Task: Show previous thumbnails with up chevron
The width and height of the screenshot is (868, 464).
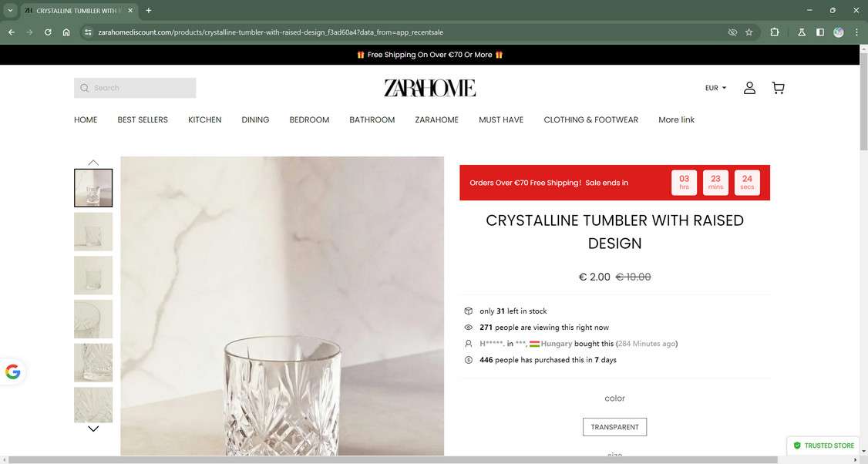Action: 93,162
